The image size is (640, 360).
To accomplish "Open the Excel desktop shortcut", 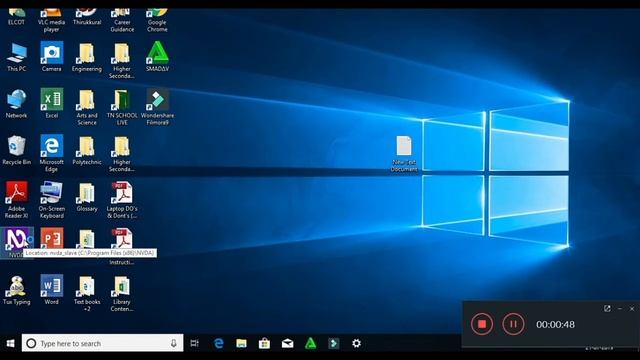I will coord(51,103).
